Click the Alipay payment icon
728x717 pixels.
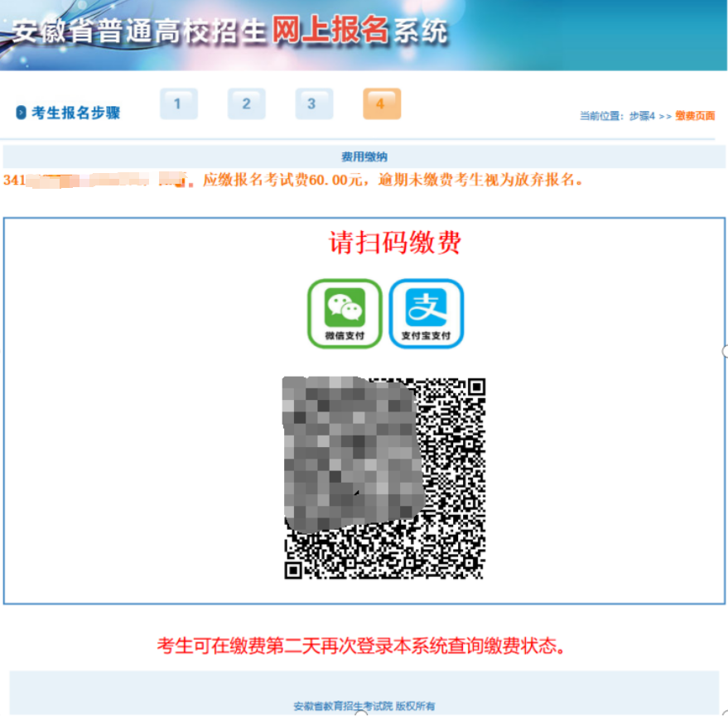(x=426, y=313)
